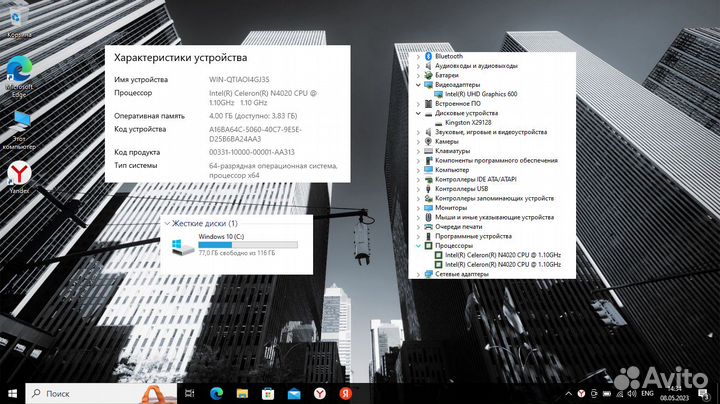Launch Yandex Browser from the taskbar
This screenshot has height=404, width=720.
(320, 393)
